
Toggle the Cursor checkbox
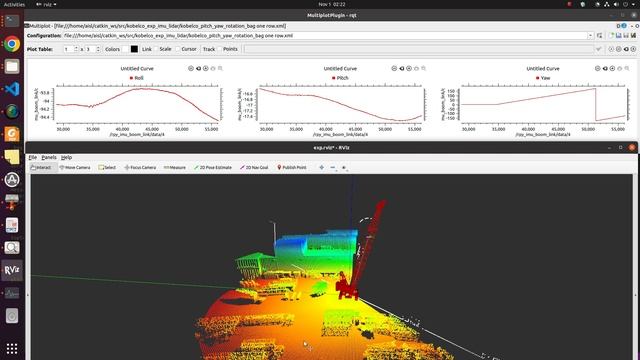point(186,49)
